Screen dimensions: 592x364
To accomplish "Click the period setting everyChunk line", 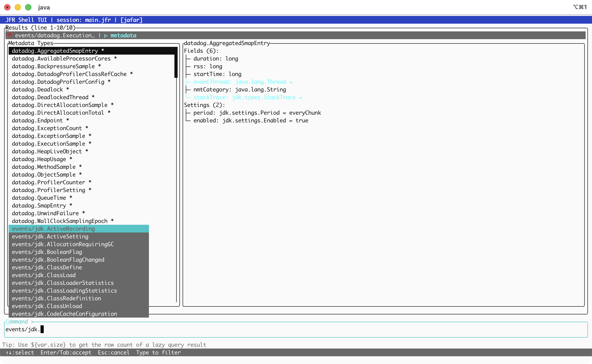I will coord(257,113).
